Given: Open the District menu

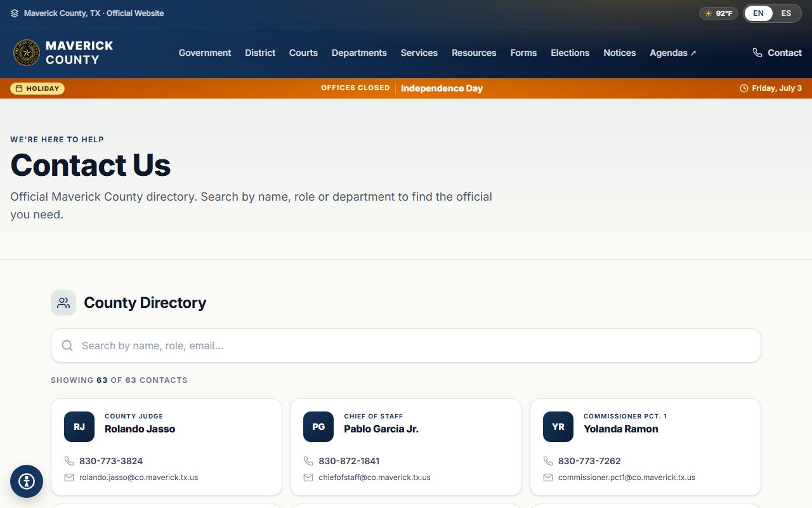Looking at the screenshot, I should click(x=260, y=53).
